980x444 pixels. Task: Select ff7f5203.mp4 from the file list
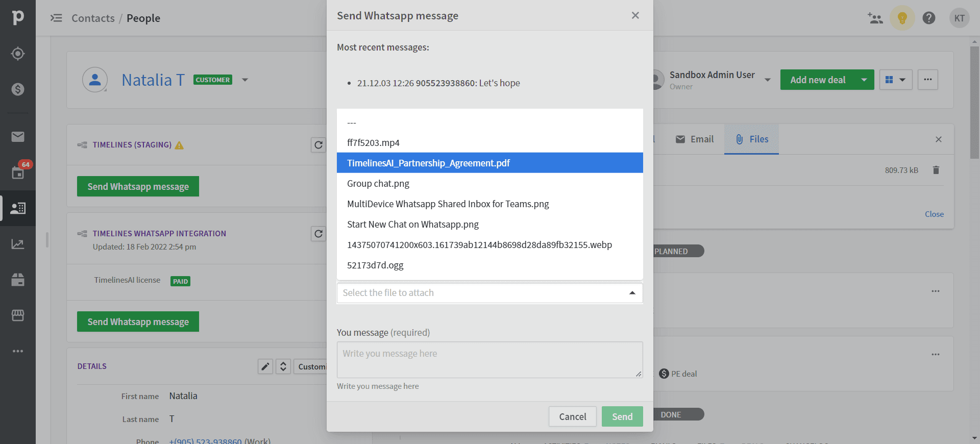(490, 143)
